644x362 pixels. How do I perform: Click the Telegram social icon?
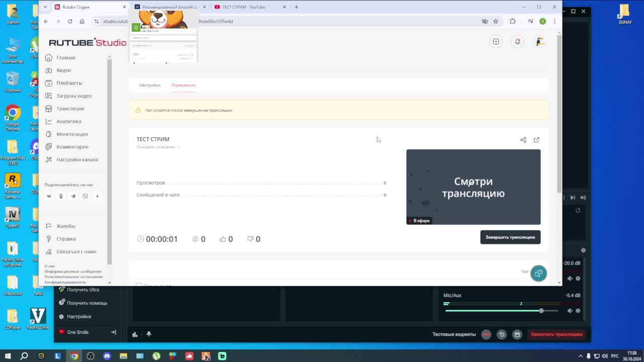73,196
